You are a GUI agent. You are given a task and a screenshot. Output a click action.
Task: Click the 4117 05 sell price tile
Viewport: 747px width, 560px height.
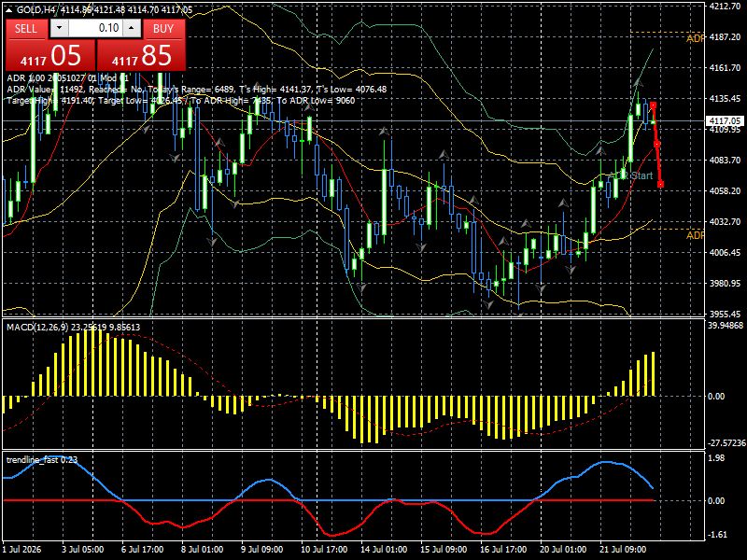tap(50, 55)
